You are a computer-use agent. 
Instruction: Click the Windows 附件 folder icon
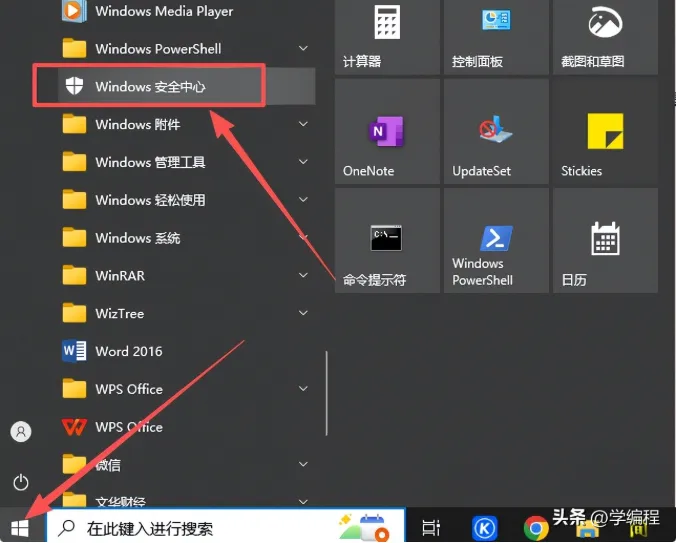point(74,124)
